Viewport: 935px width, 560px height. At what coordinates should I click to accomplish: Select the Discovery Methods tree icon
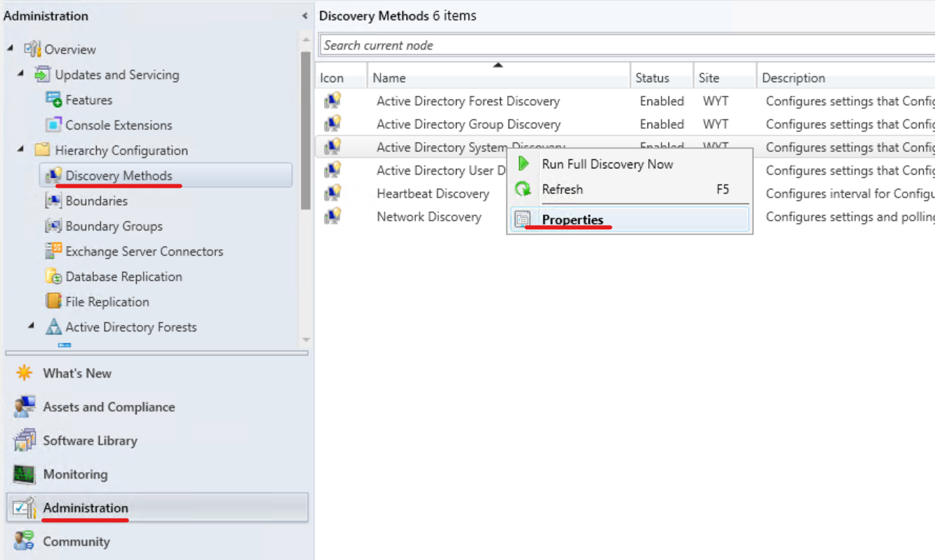coord(53,175)
